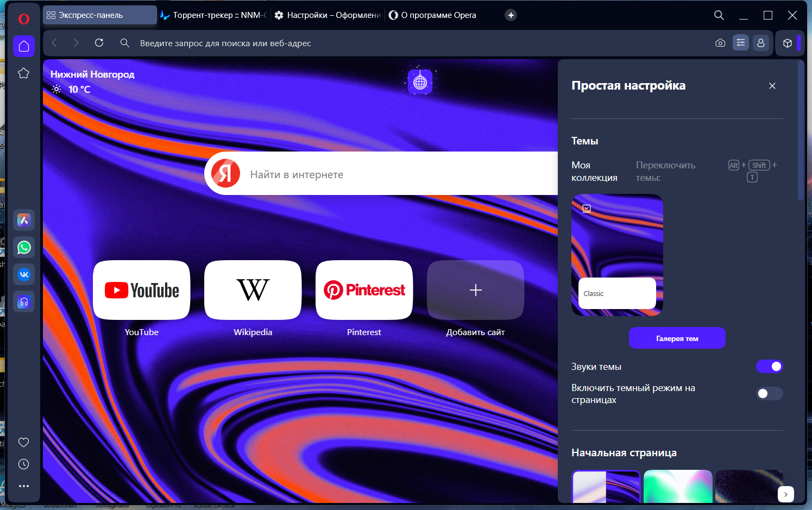Switch to the Торрент-трекер NNM-Club tab
This screenshot has width=812, height=510.
214,15
